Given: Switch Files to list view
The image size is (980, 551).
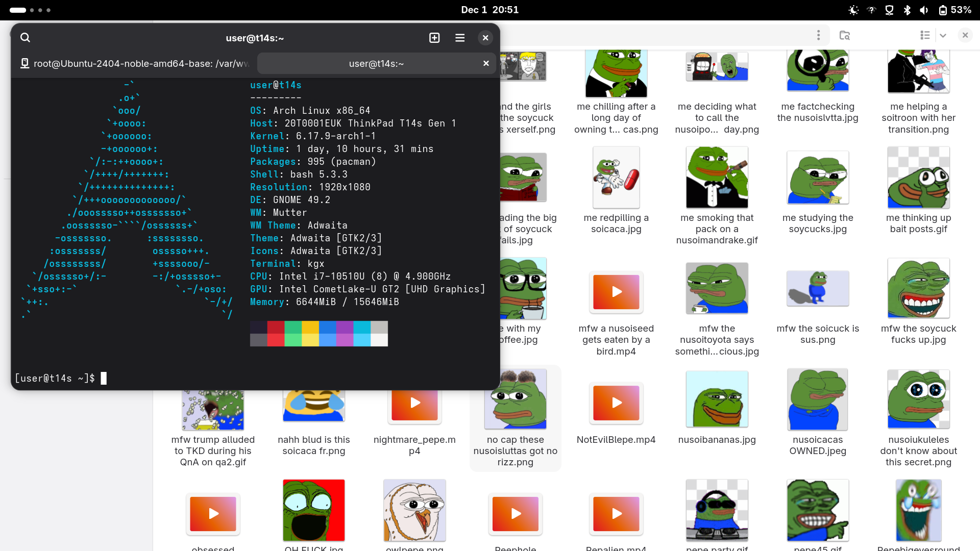Looking at the screenshot, I should 925,35.
